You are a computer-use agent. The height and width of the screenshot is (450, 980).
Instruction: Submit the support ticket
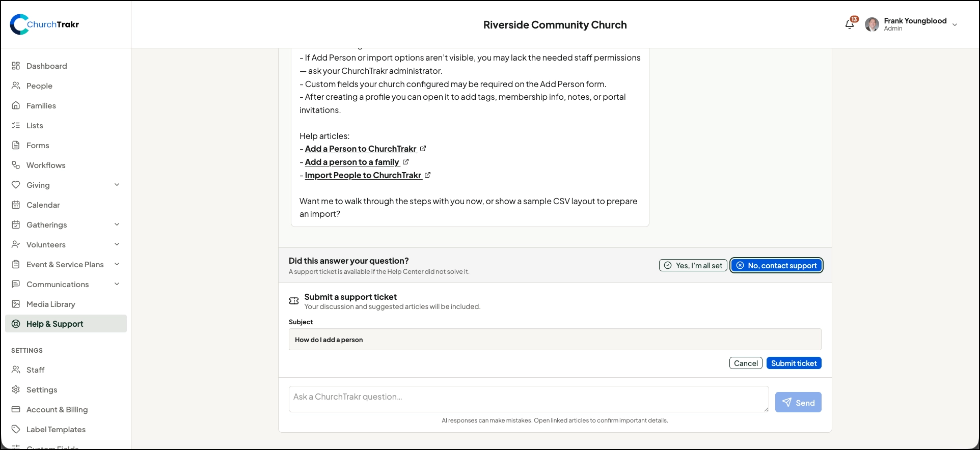click(794, 363)
